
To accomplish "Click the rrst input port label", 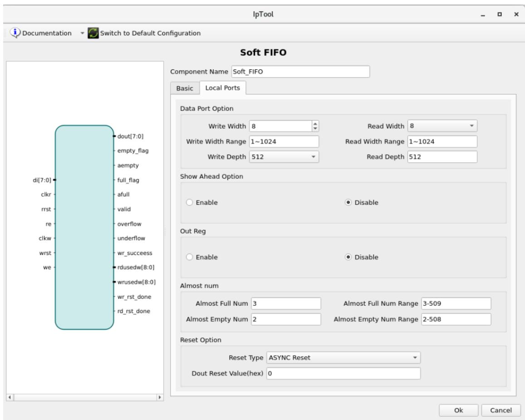I will pos(46,209).
